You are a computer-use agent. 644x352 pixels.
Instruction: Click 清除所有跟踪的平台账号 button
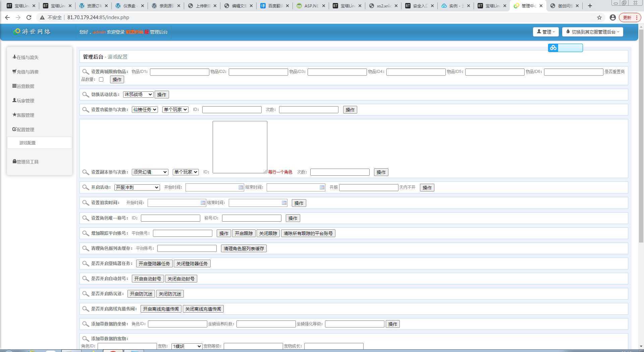[308, 233]
